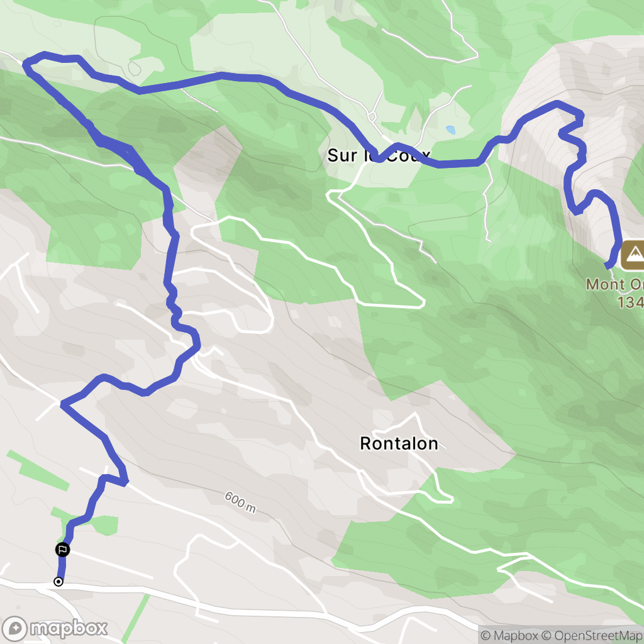644x644 pixels.
Task: Open the OpenStreetMap attribution link
Action: pyautogui.click(x=591, y=635)
